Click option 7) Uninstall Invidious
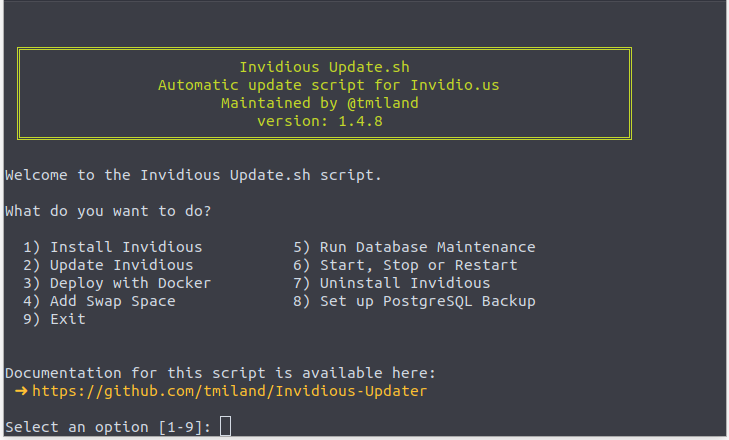This screenshot has width=729, height=440. point(392,283)
